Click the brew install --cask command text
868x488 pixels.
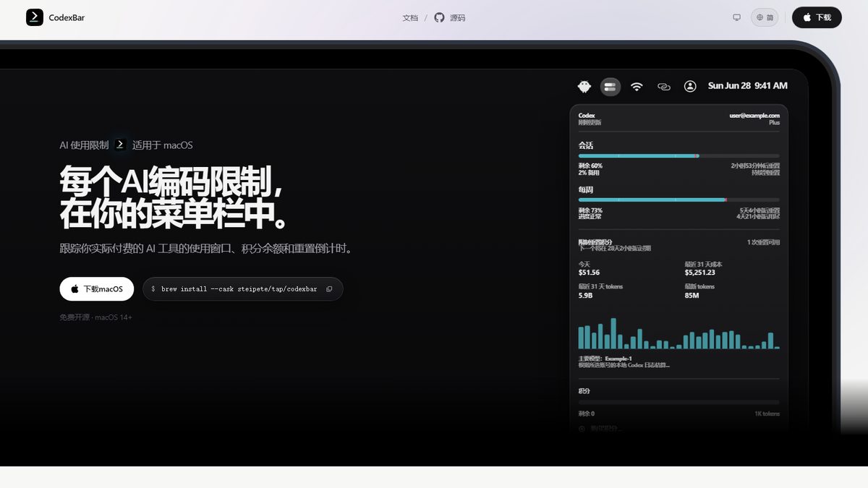click(239, 289)
